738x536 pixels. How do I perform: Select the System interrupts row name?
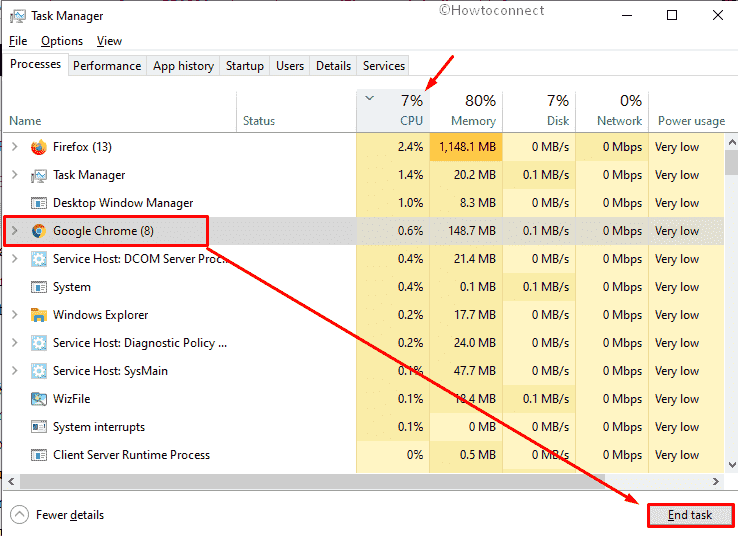pos(99,427)
